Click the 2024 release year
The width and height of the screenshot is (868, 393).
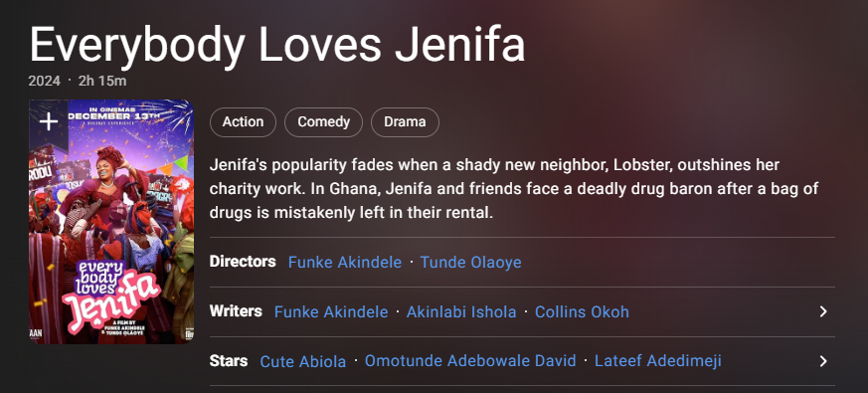[x=45, y=81]
